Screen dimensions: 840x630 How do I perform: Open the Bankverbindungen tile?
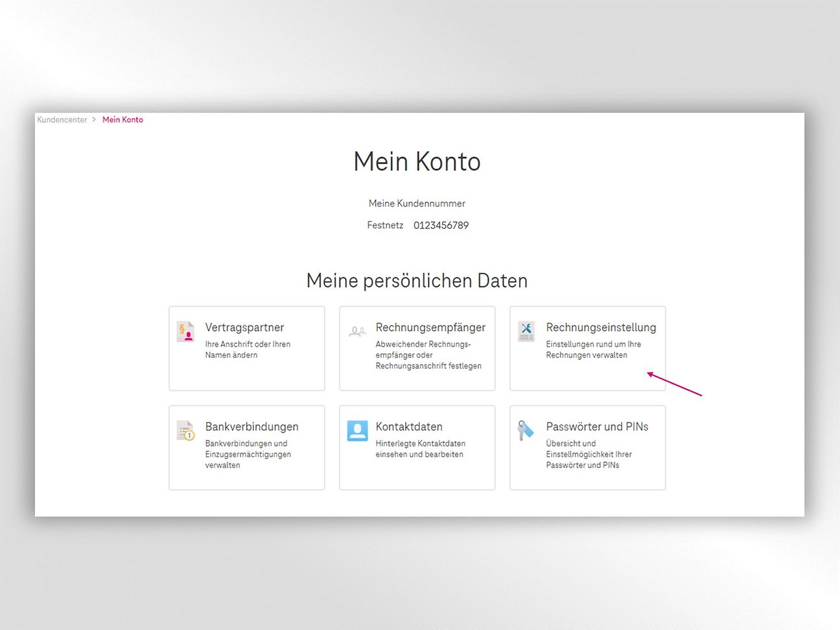[x=246, y=447]
